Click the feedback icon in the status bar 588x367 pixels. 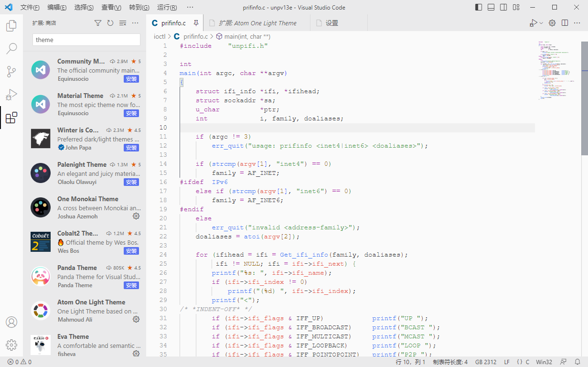tap(564, 362)
